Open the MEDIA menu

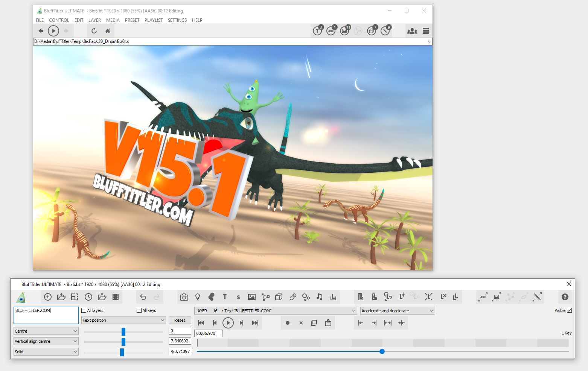point(113,20)
